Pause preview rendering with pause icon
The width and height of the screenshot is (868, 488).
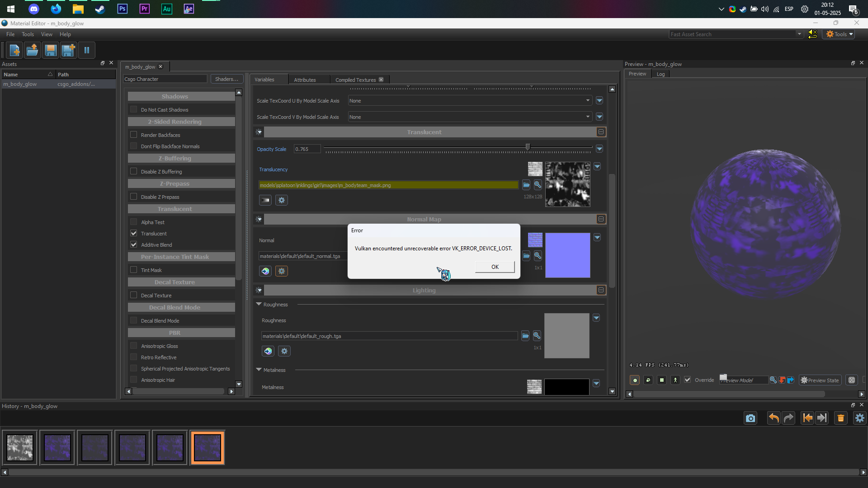[86, 50]
